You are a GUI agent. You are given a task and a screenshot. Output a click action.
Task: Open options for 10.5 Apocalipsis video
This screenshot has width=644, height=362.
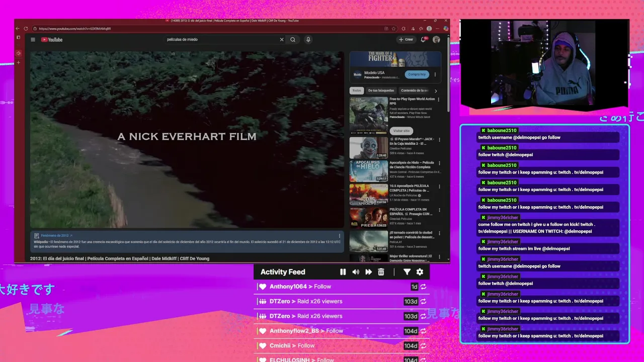point(439,187)
